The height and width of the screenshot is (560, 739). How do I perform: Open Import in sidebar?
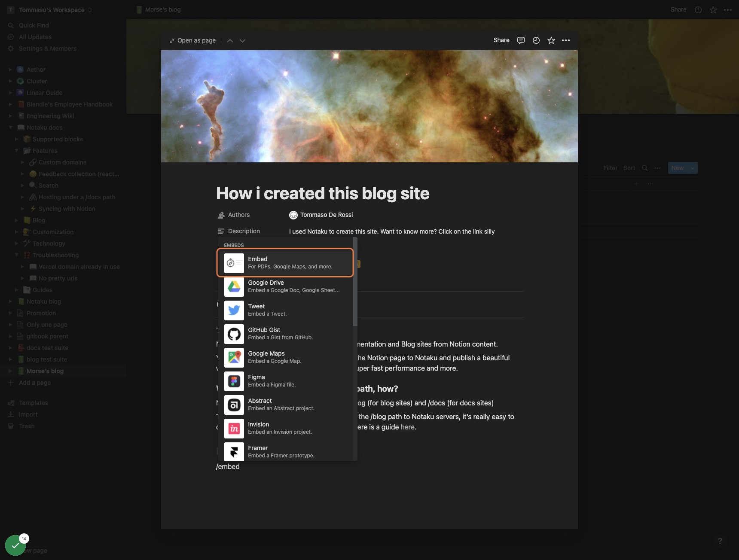click(x=28, y=414)
